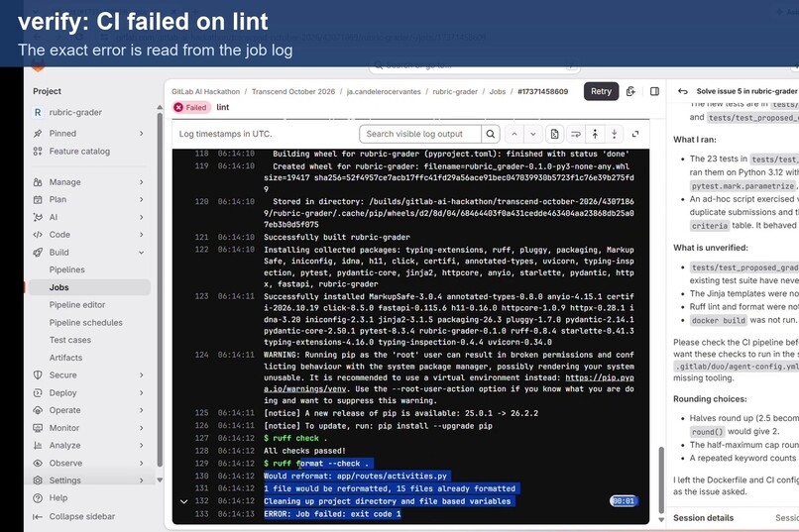Click 'Would reformat: app/routes/activities.py' line
The width and height of the screenshot is (799, 532).
[355, 476]
